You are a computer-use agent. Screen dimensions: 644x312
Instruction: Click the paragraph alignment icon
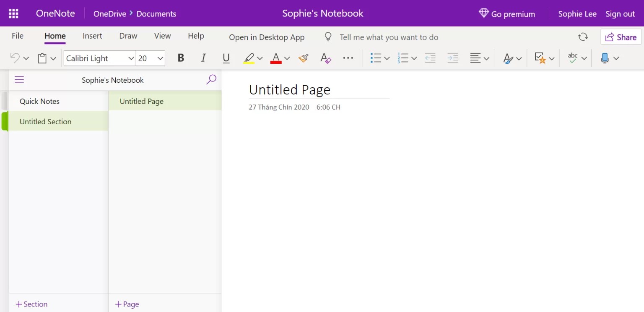coord(475,58)
